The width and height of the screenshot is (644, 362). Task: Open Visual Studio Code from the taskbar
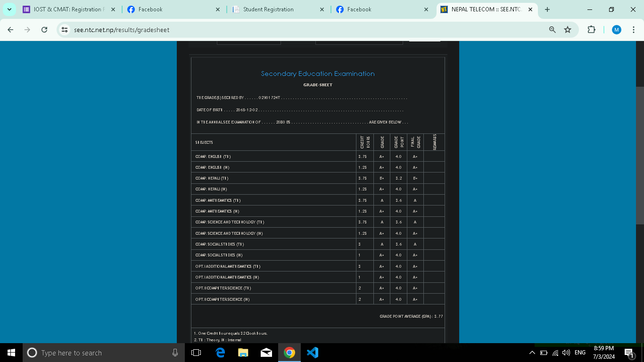pos(313,353)
